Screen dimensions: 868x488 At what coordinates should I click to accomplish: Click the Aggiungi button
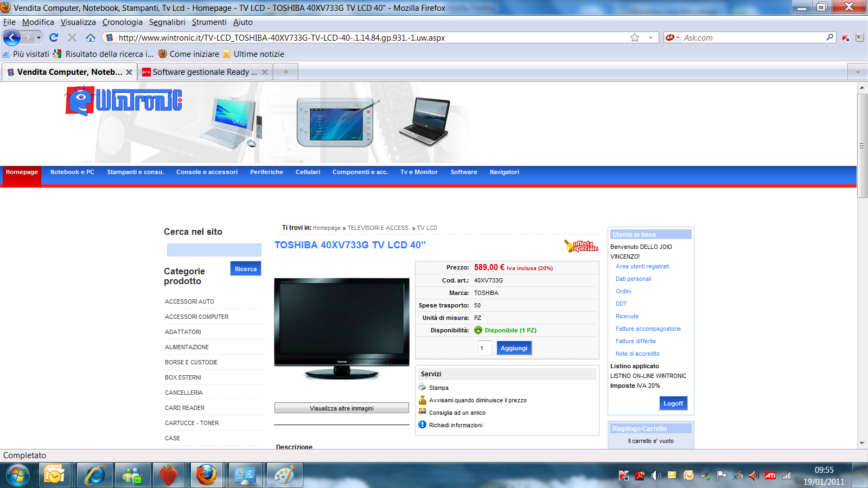(514, 348)
